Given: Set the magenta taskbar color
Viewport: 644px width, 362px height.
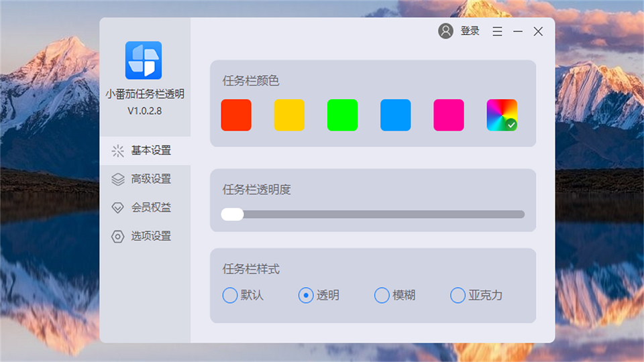Looking at the screenshot, I should tap(449, 115).
